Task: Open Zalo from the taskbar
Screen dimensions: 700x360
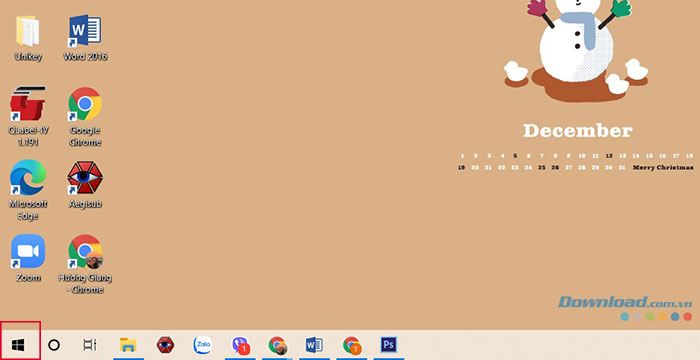Action: 202,345
